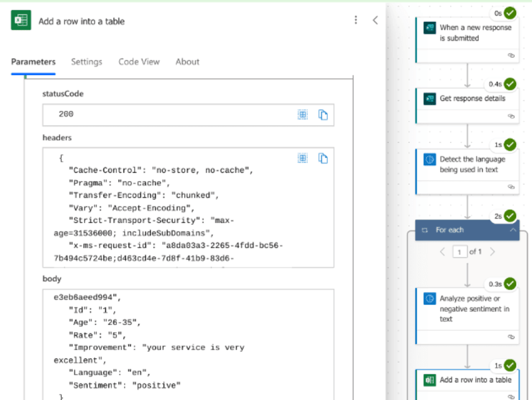Click the Text Analytics icon on the Detect language step

[430, 159]
